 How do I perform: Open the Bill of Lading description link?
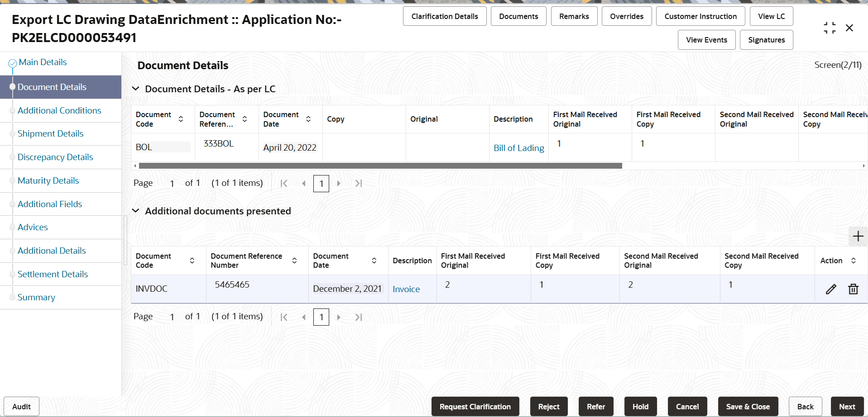pos(518,147)
